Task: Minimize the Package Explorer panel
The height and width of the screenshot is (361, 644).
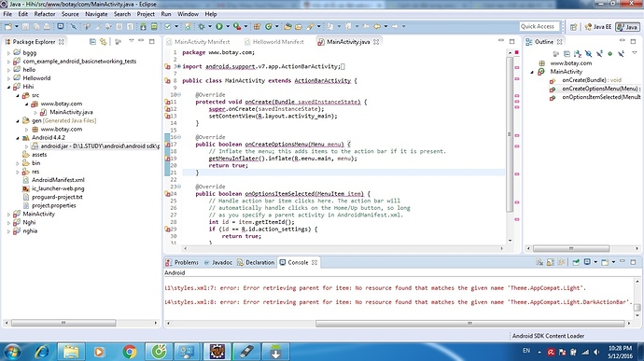Action: (141, 41)
